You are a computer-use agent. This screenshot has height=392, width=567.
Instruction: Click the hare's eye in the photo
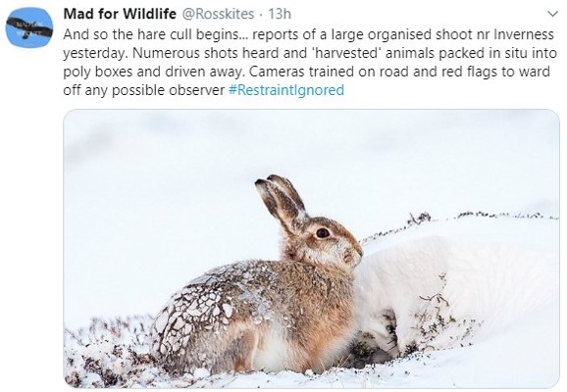pos(322,232)
